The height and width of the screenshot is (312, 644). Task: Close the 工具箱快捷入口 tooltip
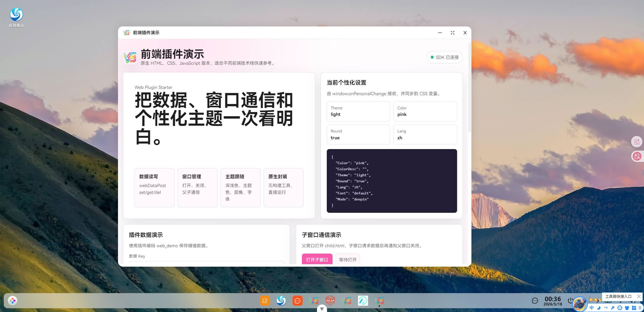coord(639,296)
